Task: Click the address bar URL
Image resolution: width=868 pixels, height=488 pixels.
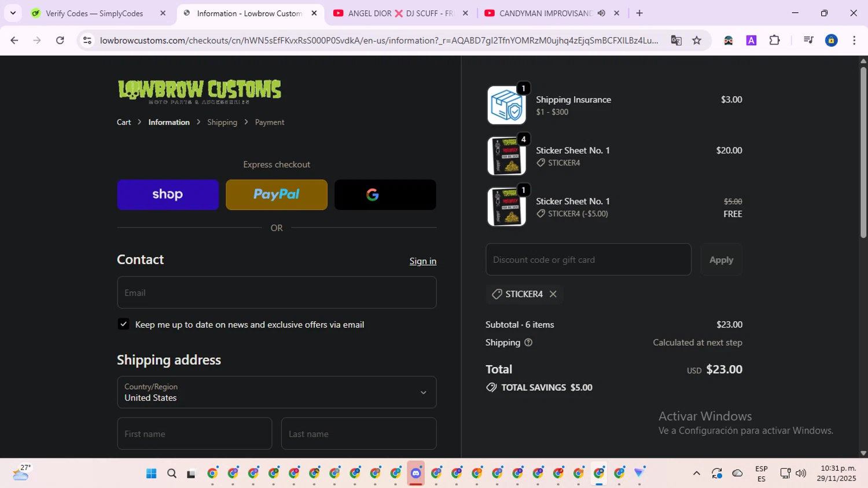Action: [x=379, y=41]
